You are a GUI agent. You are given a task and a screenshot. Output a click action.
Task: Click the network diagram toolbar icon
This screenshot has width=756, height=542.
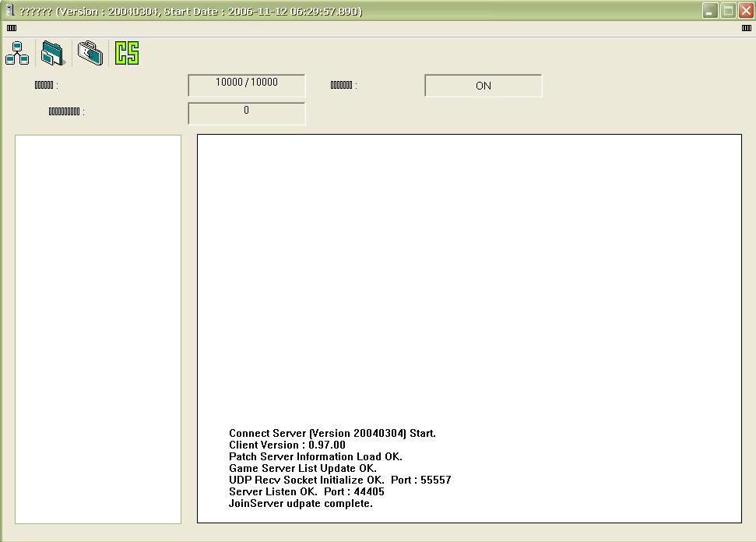(x=17, y=54)
